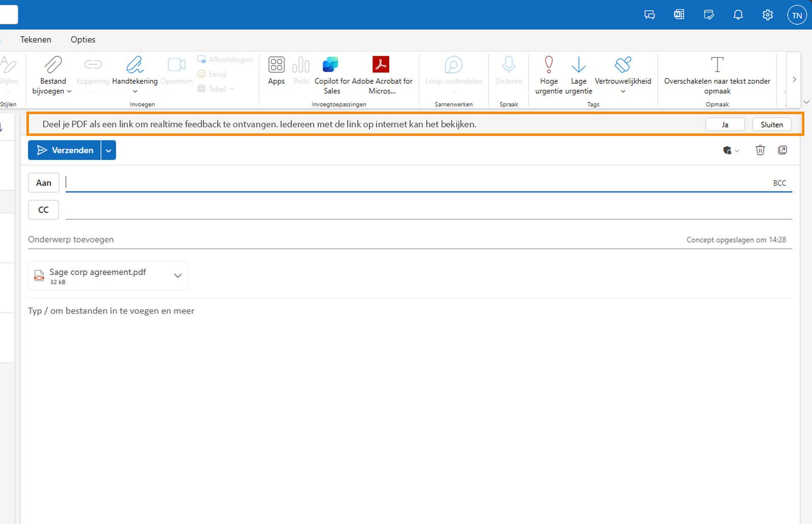This screenshot has width=812, height=524.
Task: Open Outlook settings via the gear icon
Action: click(767, 14)
